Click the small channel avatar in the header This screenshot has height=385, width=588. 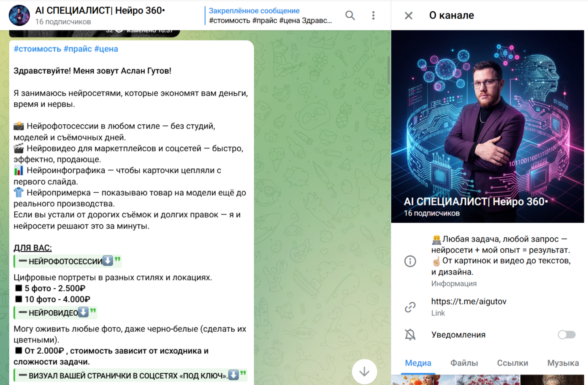[19, 16]
